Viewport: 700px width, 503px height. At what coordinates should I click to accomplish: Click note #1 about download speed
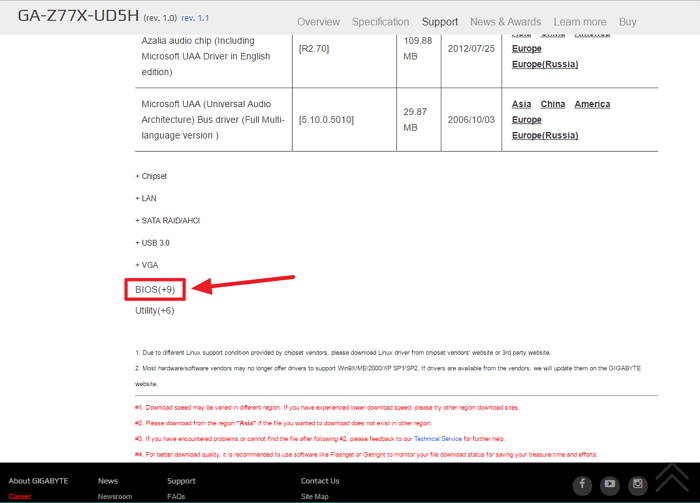point(327,407)
